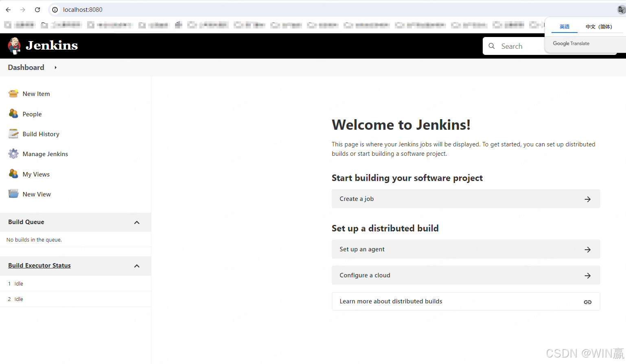Click the Create a job button
Screen dimensions: 626x364
click(466, 199)
